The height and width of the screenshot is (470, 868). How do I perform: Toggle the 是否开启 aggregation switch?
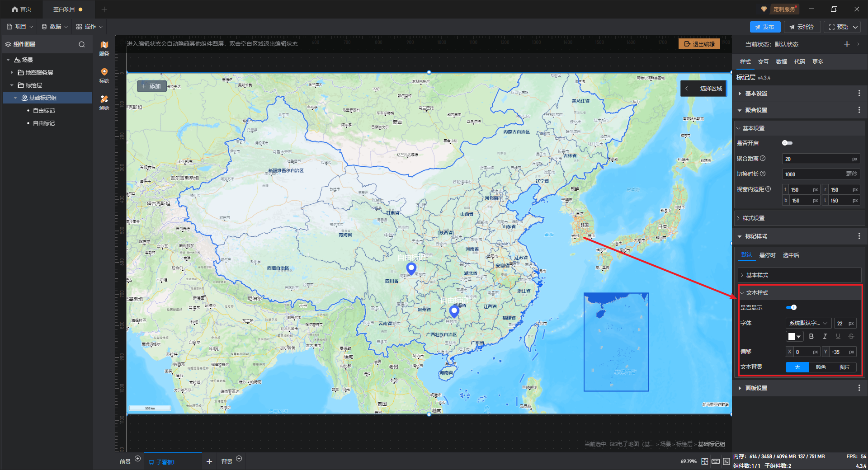tap(787, 143)
